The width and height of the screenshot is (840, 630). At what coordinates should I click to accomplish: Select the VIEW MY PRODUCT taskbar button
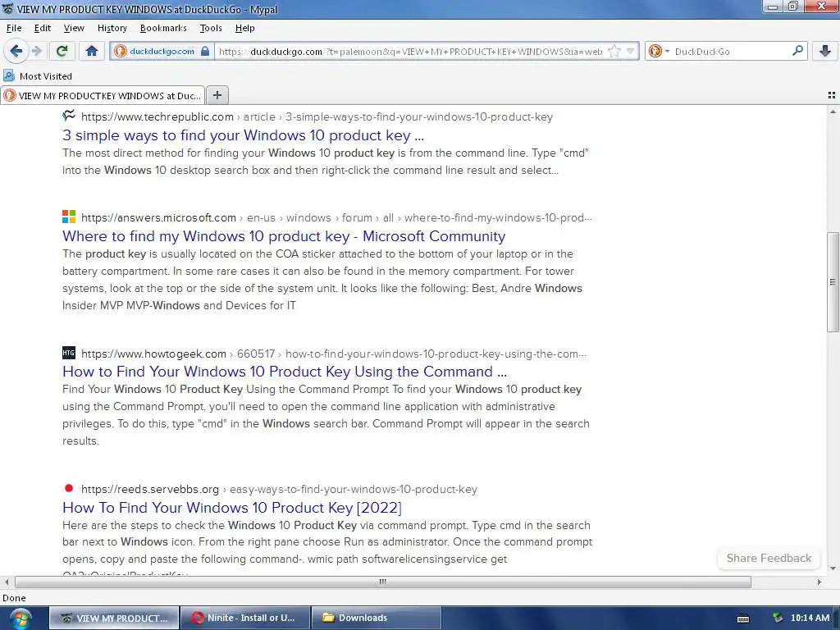(x=115, y=618)
